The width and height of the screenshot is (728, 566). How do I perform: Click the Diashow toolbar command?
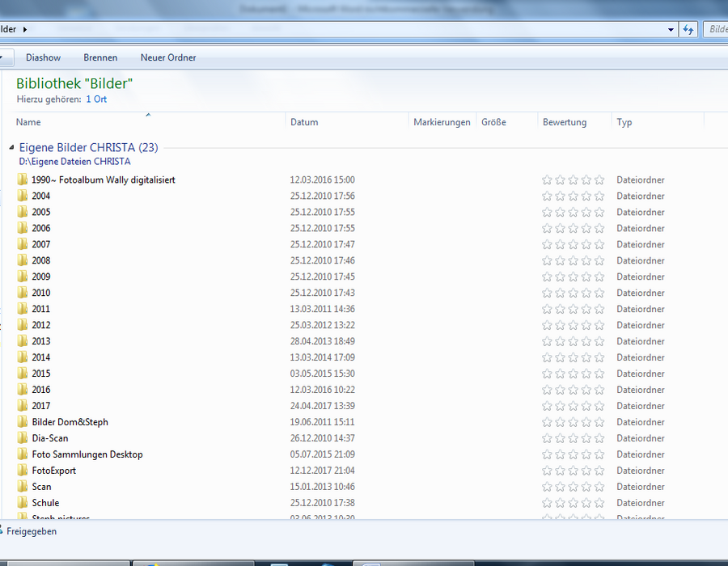coord(43,57)
